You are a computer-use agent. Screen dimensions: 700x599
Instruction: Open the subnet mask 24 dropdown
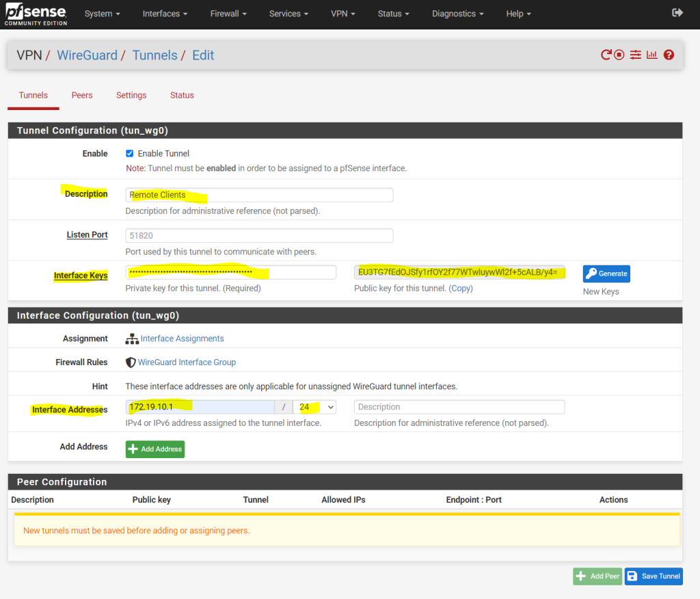314,407
